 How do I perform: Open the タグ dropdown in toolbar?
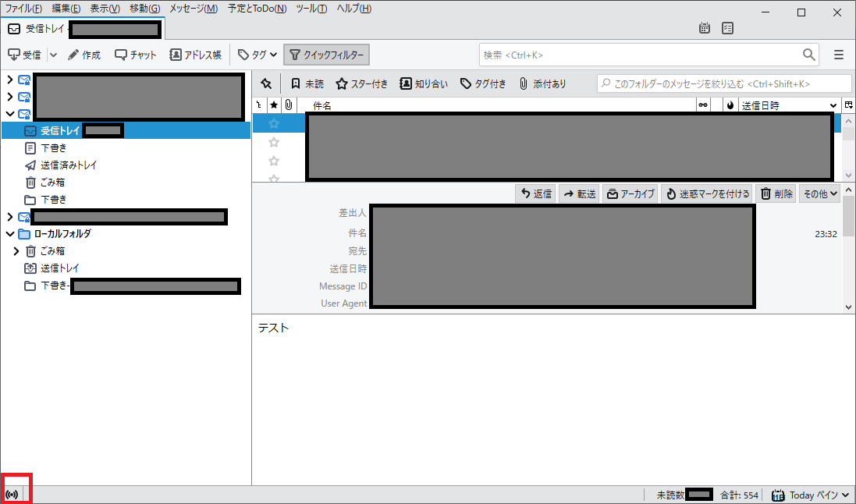coord(258,55)
